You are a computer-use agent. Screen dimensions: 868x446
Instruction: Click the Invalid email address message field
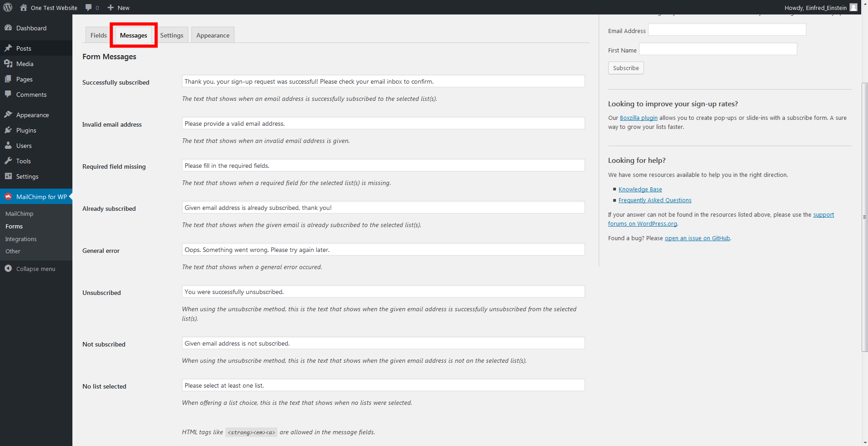(383, 123)
